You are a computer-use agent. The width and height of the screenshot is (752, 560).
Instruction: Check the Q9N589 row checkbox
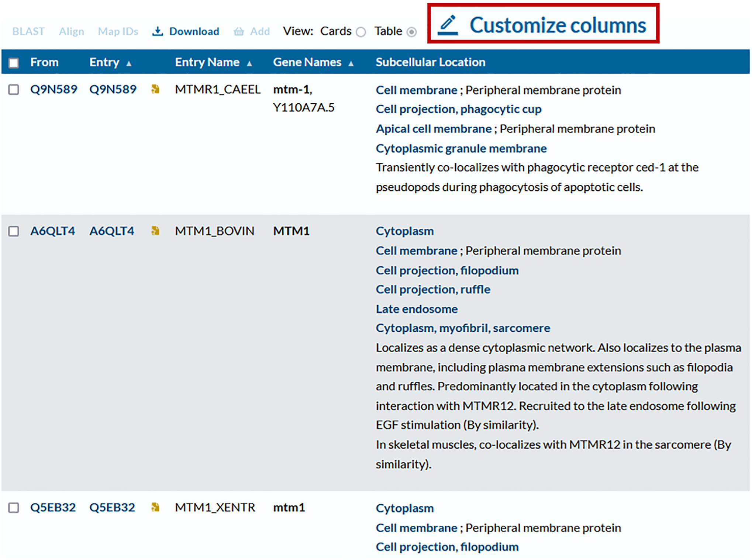(14, 90)
